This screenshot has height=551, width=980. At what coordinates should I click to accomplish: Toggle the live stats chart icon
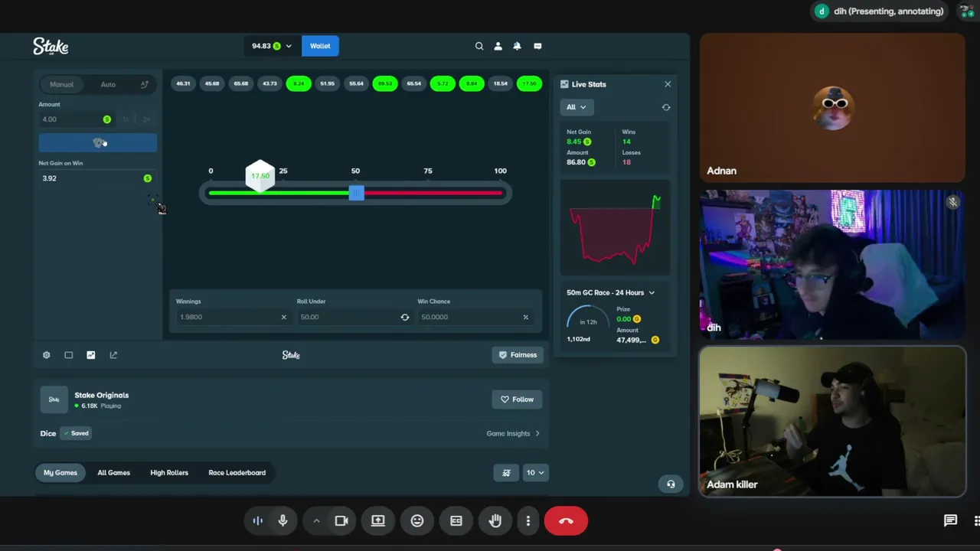(91, 355)
